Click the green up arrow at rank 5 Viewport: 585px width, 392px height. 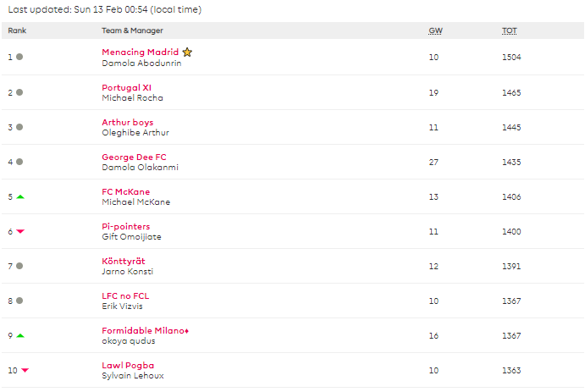20,197
